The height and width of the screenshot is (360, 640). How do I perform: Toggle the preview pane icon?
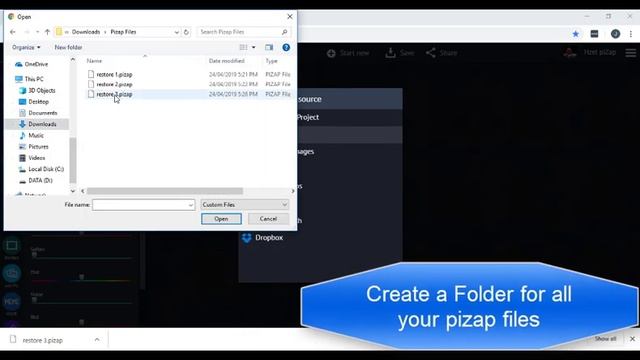click(x=269, y=47)
